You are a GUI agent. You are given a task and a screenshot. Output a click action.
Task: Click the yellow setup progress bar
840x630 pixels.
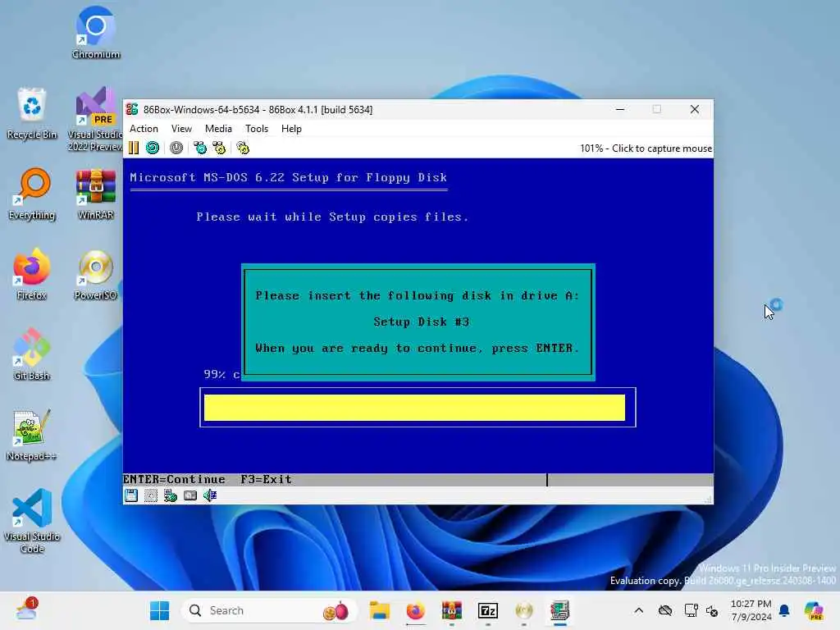(x=414, y=408)
